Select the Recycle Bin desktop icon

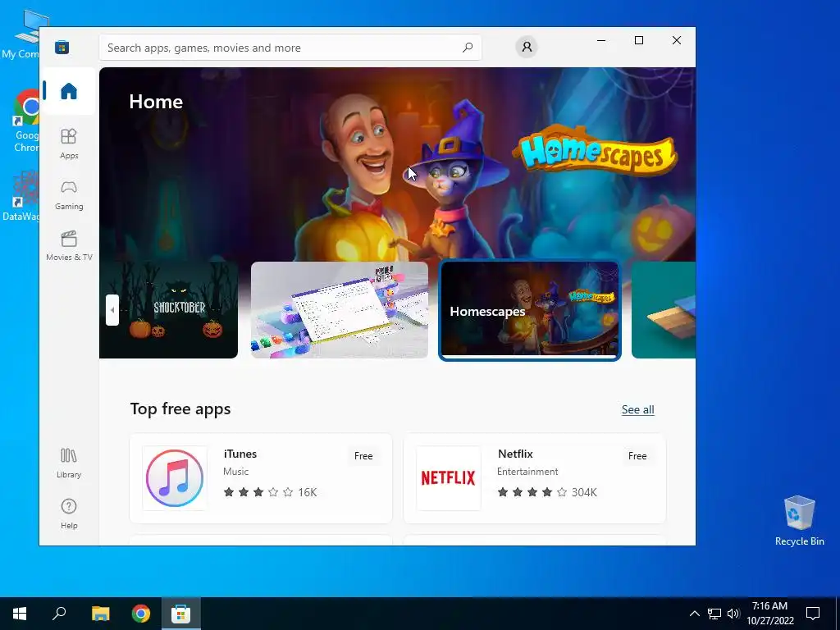coord(799,521)
